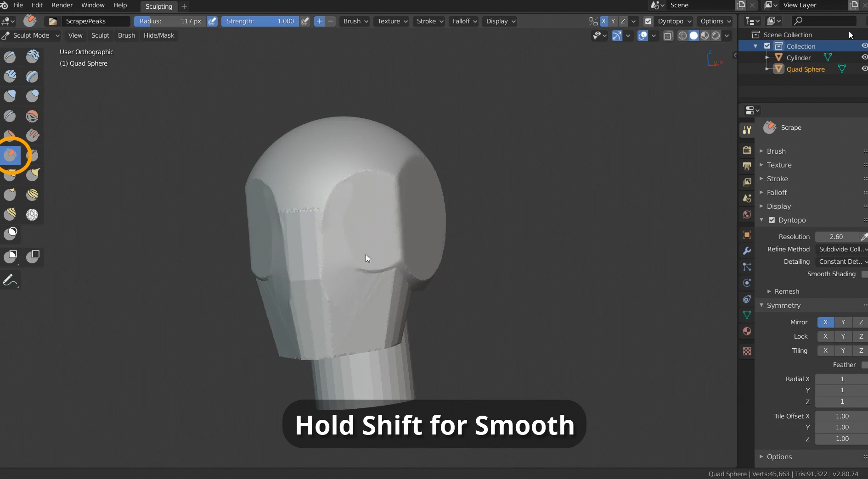Viewport: 868px width, 479px height.
Task: Uncheck Dyntopo in properties panel
Action: tap(772, 220)
